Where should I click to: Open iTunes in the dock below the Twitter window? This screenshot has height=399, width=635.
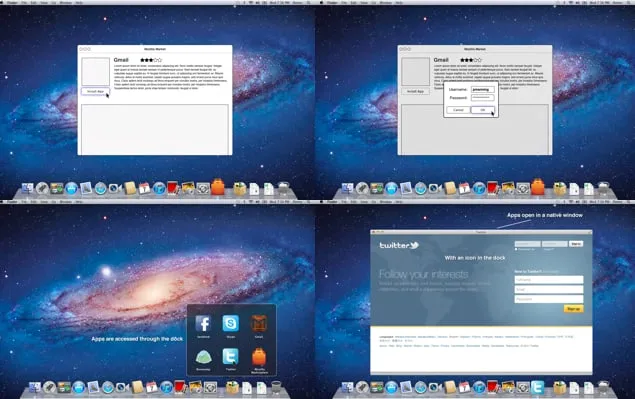coord(479,388)
